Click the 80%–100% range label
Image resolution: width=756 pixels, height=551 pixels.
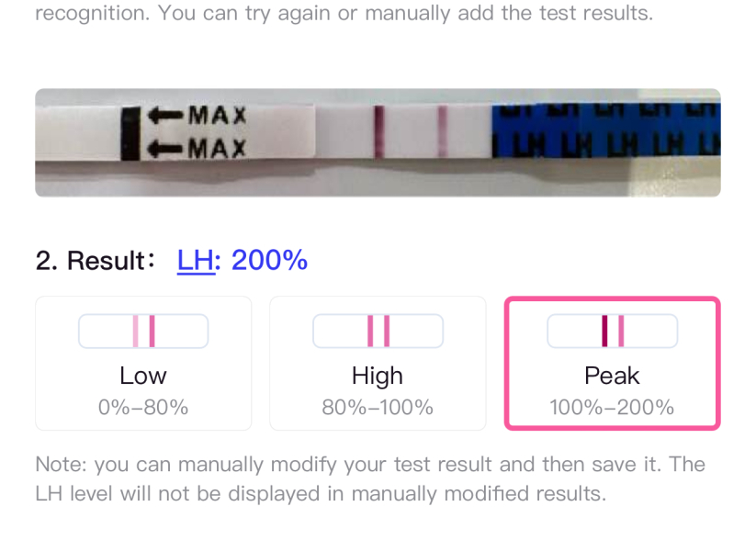(x=378, y=407)
